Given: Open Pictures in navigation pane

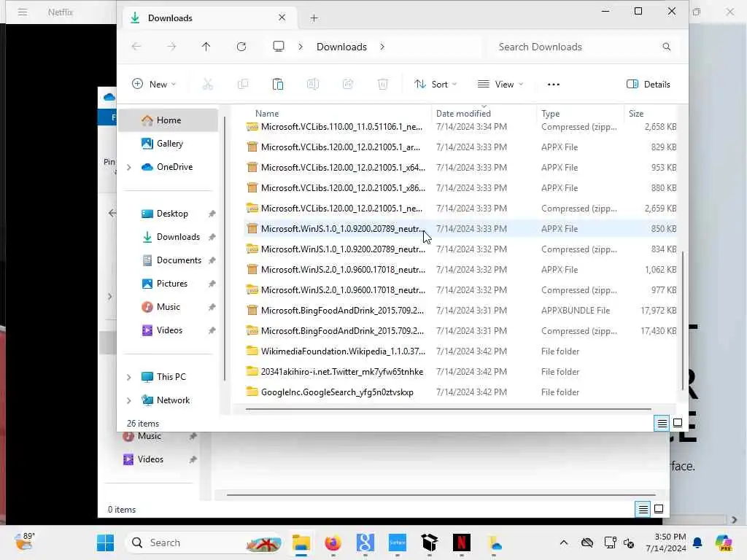Looking at the screenshot, I should [169, 284].
